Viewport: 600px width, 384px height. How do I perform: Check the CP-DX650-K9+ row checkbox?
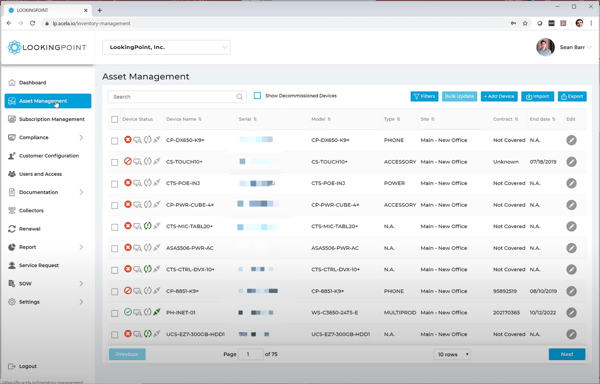(114, 141)
